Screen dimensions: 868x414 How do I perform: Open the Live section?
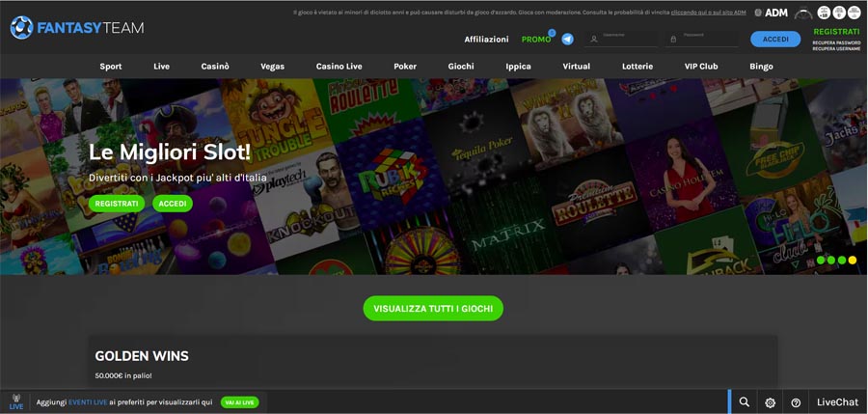click(x=162, y=67)
